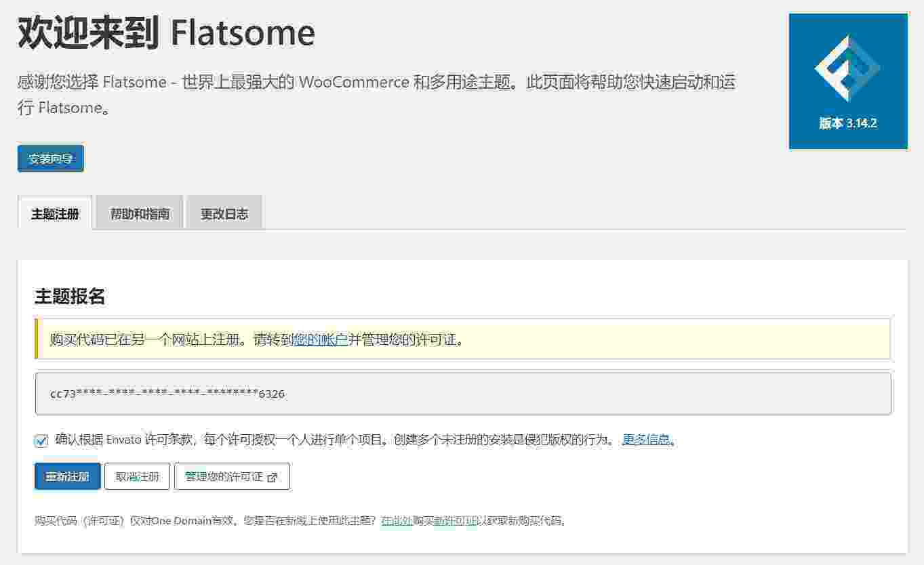Click the 安装向导 setup wizard button
Screen dimensions: 924x565
(51, 159)
